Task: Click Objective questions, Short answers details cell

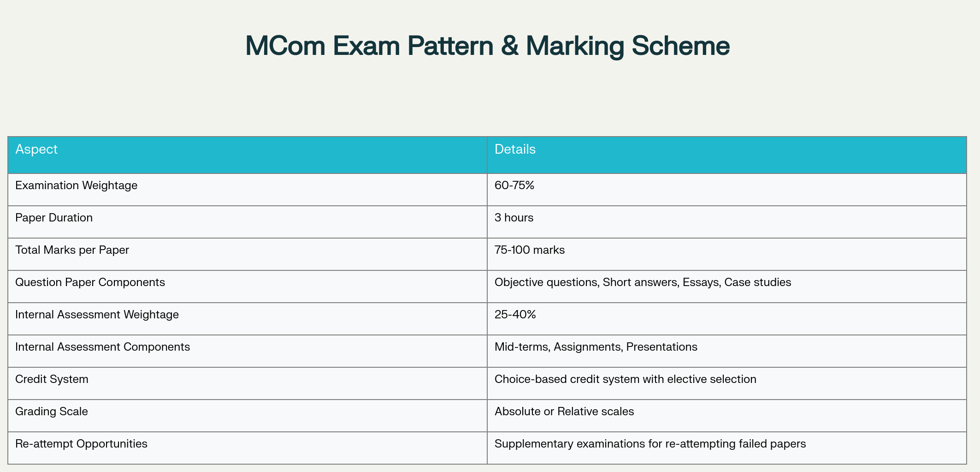Action: point(643,282)
